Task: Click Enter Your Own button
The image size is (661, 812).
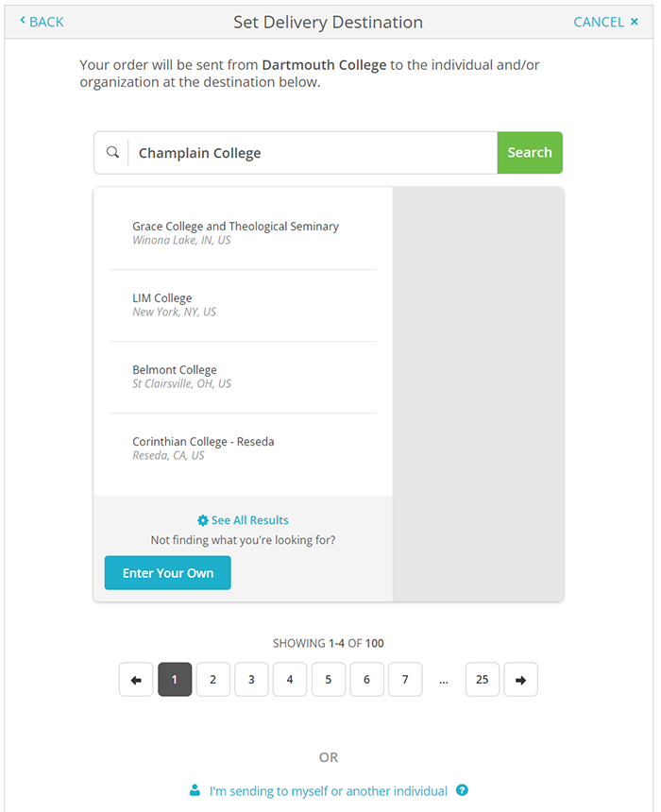Action: (167, 573)
